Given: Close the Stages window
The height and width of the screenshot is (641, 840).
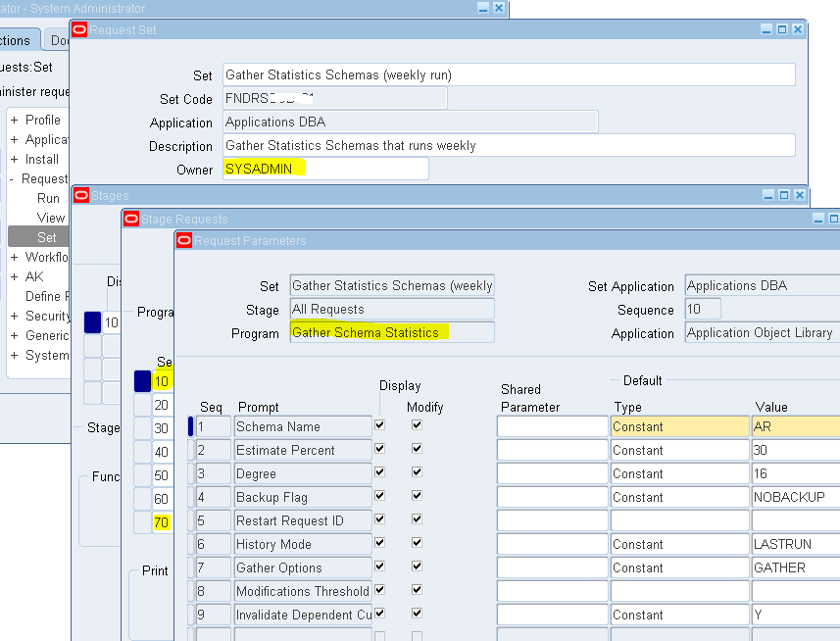Looking at the screenshot, I should click(x=799, y=195).
